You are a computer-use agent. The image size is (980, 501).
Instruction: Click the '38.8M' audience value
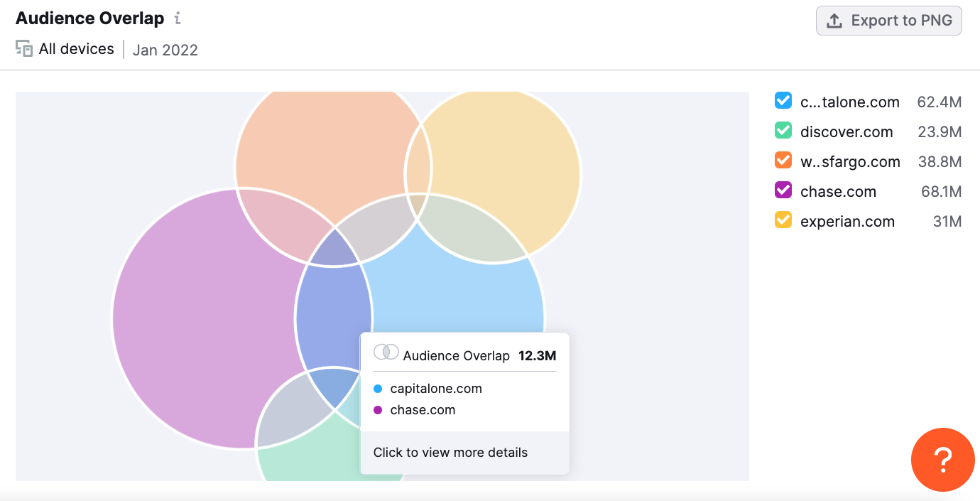click(x=940, y=162)
